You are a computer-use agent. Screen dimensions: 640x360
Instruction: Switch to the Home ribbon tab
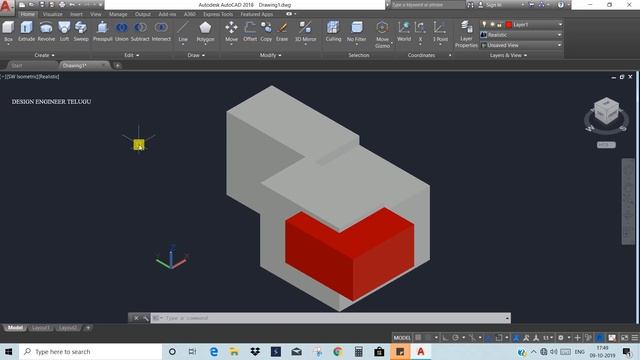click(x=28, y=14)
